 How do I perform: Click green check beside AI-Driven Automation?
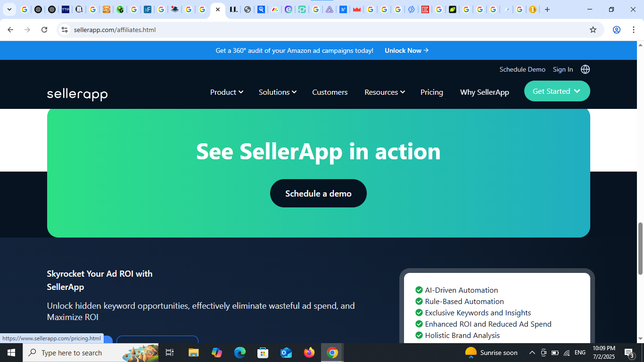419,290
